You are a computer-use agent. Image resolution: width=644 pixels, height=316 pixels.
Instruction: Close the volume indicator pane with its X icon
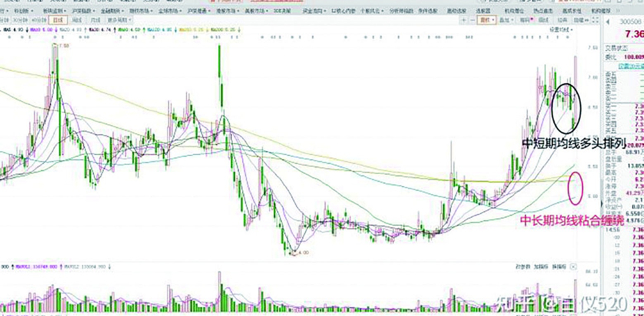click(x=573, y=267)
